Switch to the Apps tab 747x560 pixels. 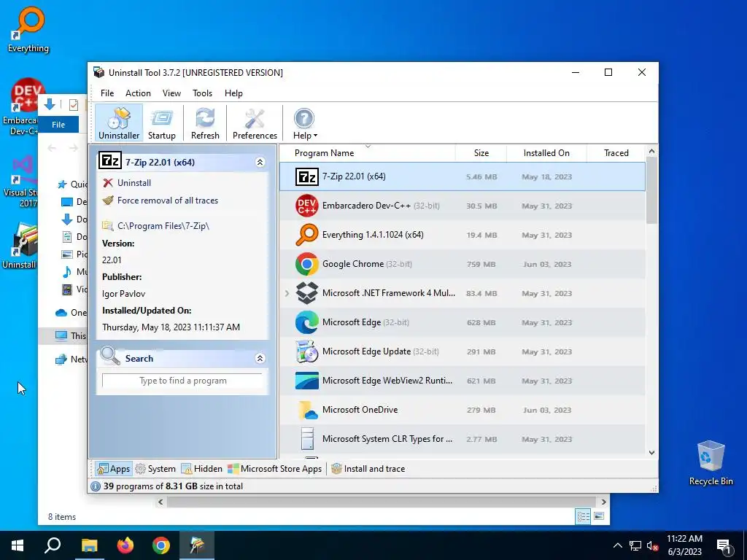[113, 469]
